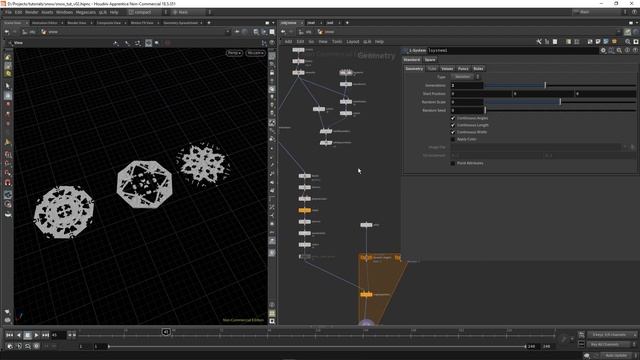Image resolution: width=640 pixels, height=360 pixels.
Task: Click the Random Scale slider handle
Action: coord(560,102)
